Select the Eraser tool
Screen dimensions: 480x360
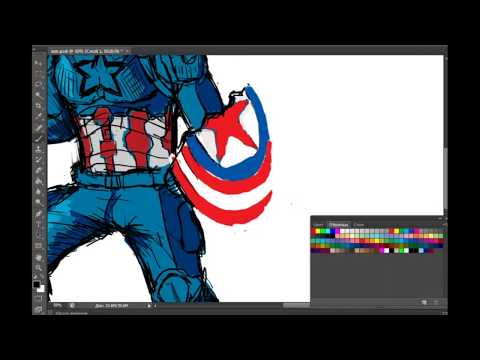coord(38,171)
